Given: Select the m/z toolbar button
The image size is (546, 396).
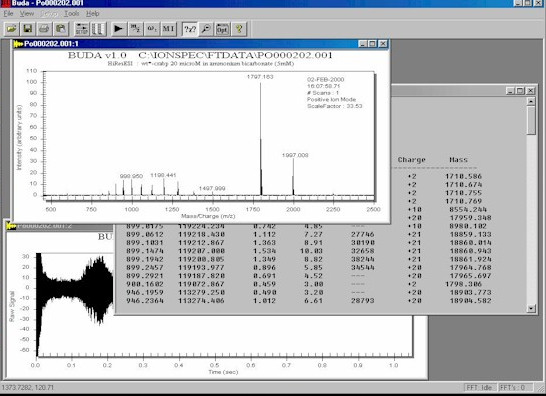Looking at the screenshot, I should [135, 29].
